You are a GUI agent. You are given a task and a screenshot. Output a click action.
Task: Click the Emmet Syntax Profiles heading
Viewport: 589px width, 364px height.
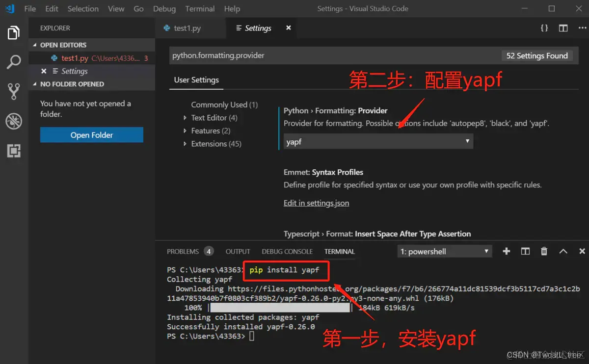(x=323, y=172)
